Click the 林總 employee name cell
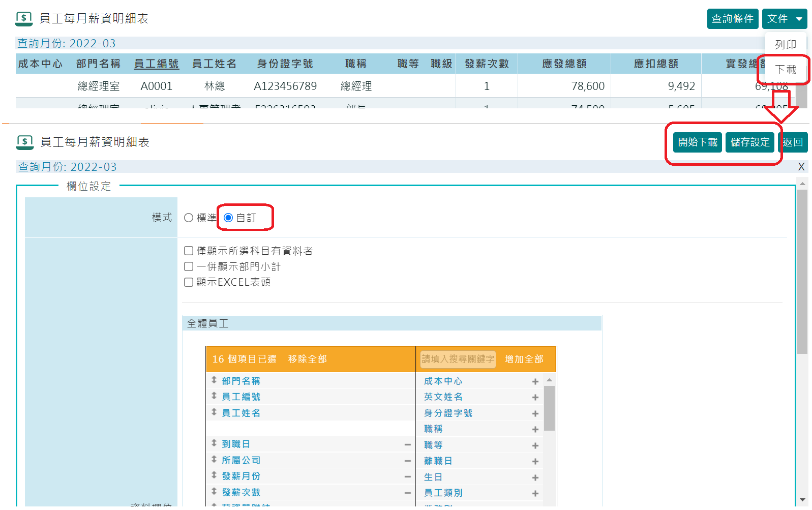 [x=215, y=86]
